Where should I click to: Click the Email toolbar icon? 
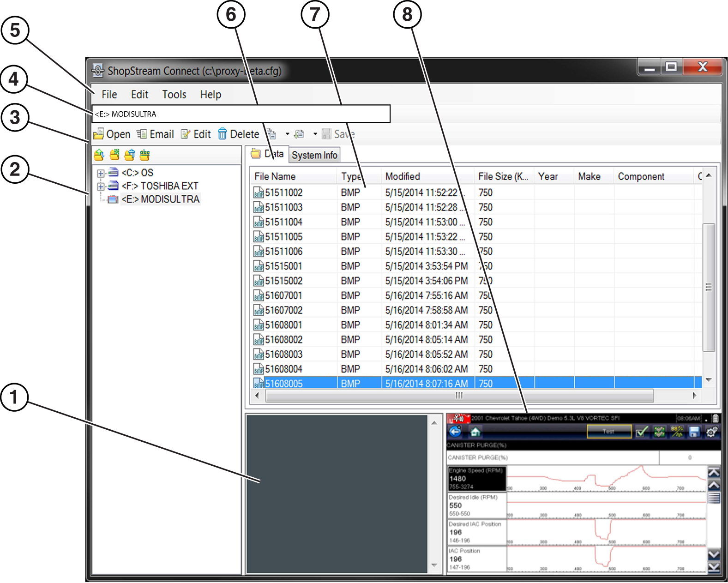[142, 134]
